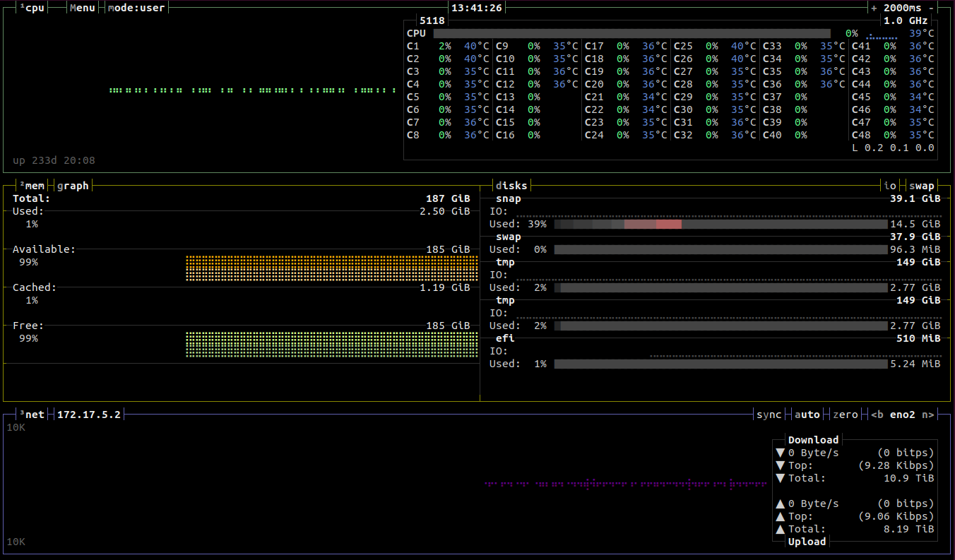Click the up arrow beside Top 9.06 Kibps

pos(780,516)
